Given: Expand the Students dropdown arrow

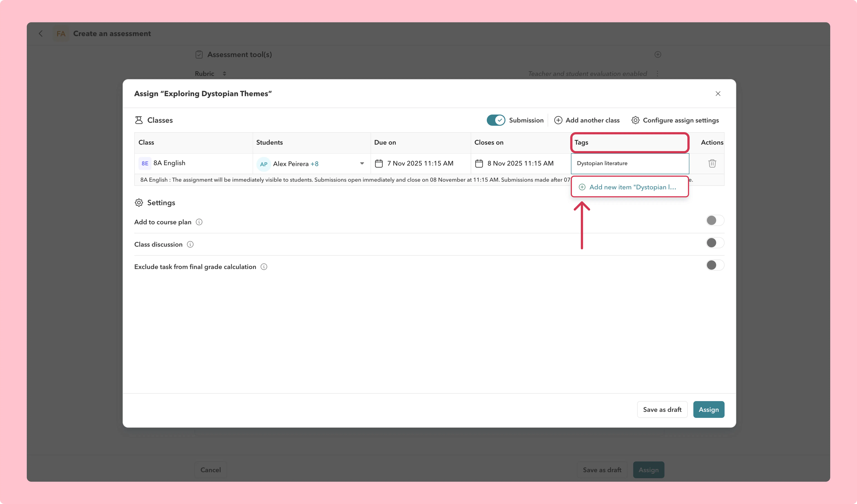Looking at the screenshot, I should (362, 163).
